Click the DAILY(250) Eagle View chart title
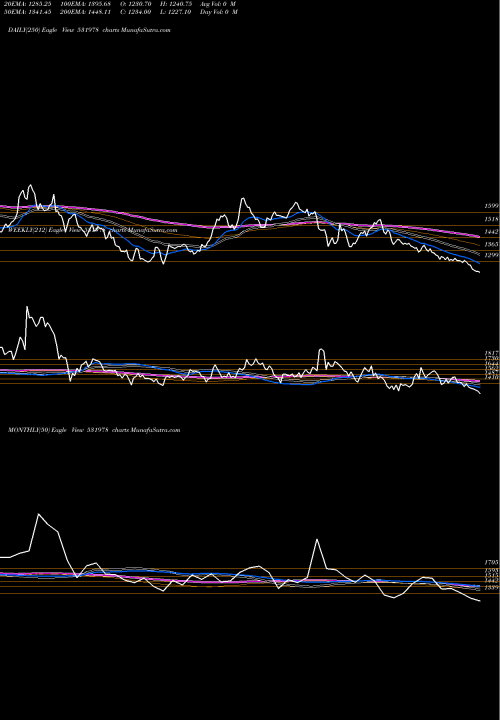Viewport: 500px width, 720px height. click(89, 30)
